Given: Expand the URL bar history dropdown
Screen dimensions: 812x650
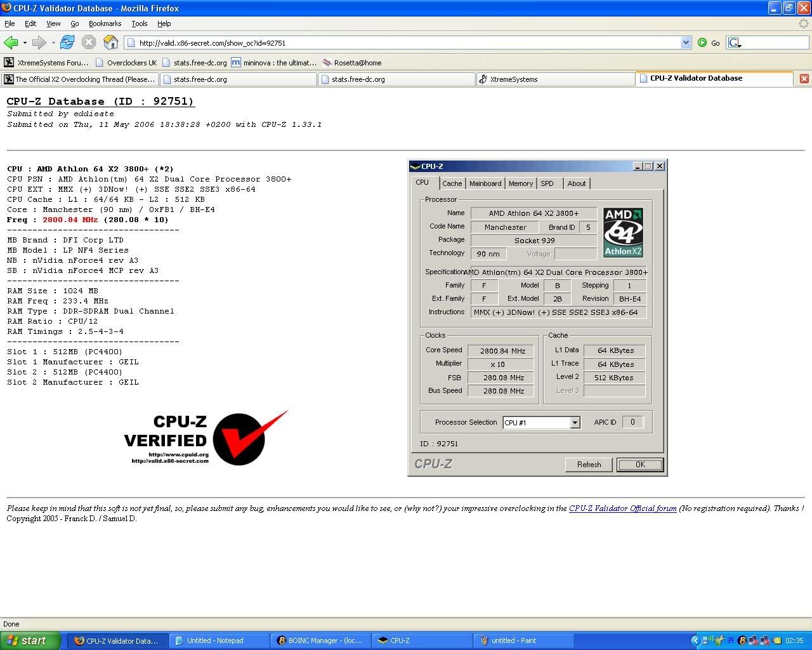Looking at the screenshot, I should [686, 43].
